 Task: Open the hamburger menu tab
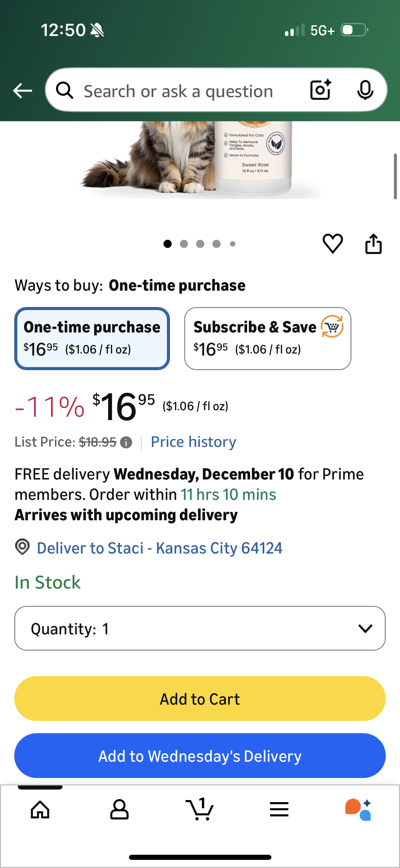(279, 810)
